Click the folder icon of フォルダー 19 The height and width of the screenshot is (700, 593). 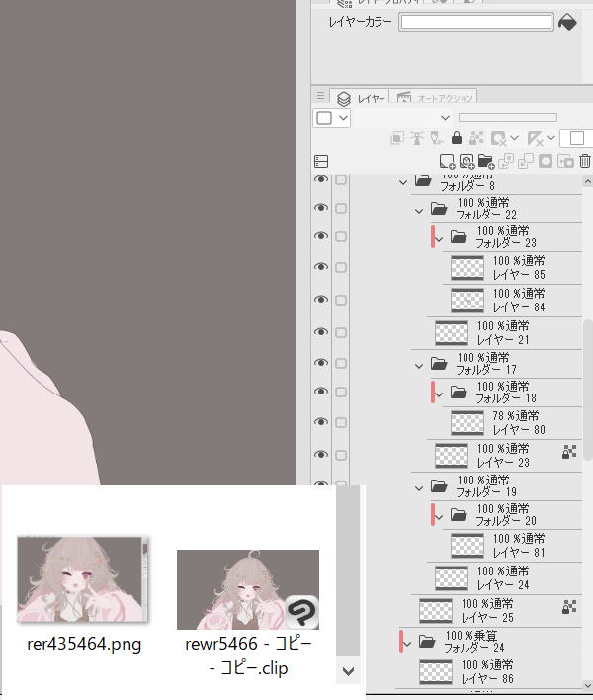(439, 486)
